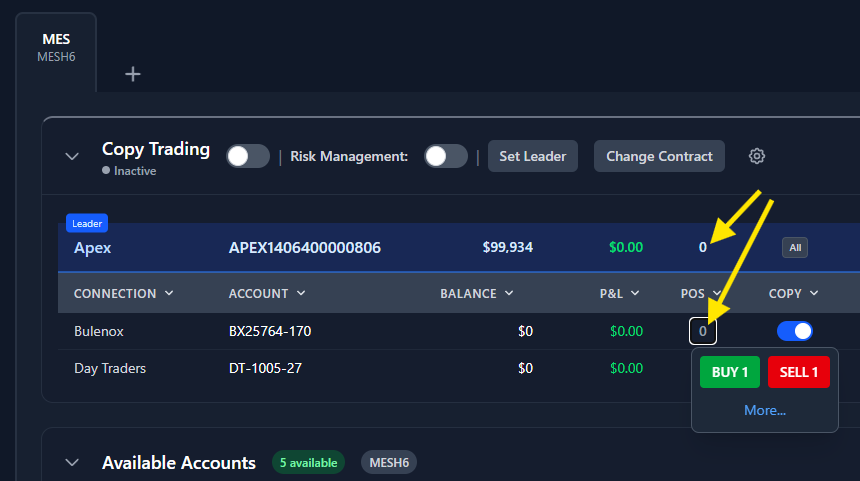Select account APEX1406400000806
This screenshot has height=481, width=860.
coord(304,248)
